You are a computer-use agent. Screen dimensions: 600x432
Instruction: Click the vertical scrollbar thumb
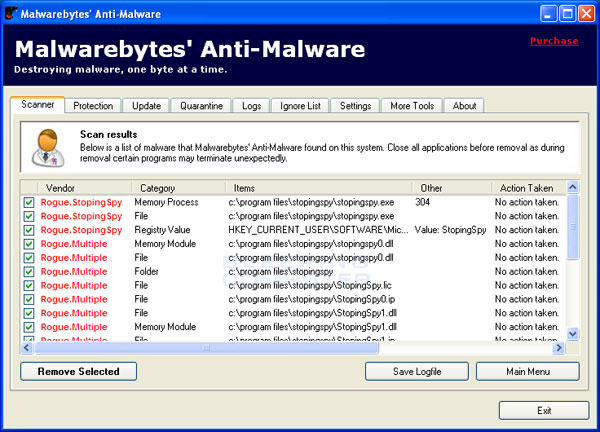573,227
